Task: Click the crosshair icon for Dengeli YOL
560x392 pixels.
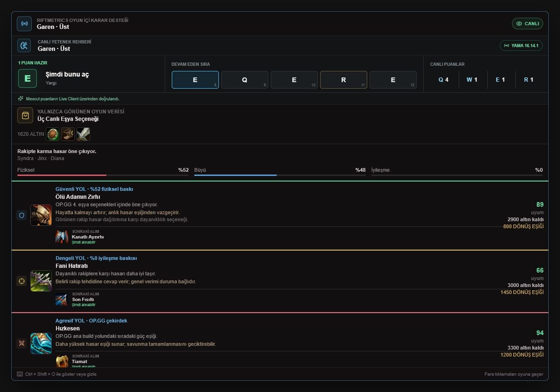Action: (21, 281)
